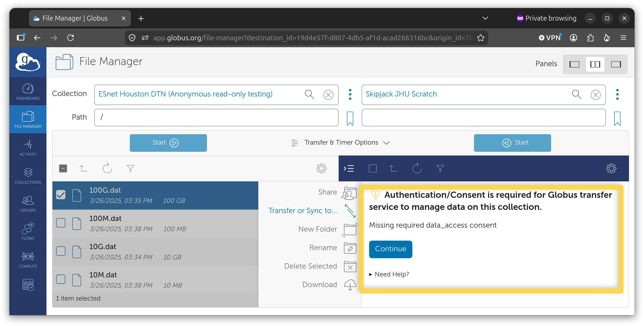Click the Continue button
644x326 pixels.
391,249
